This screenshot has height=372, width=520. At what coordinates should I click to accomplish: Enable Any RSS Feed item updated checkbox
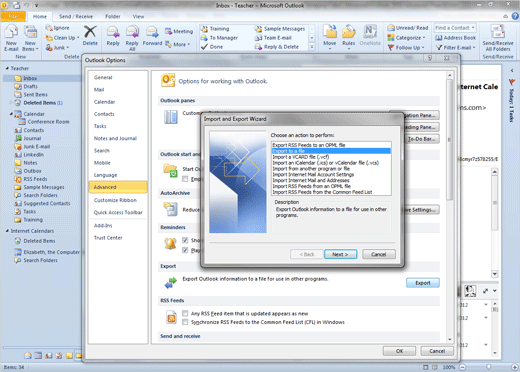point(185,313)
